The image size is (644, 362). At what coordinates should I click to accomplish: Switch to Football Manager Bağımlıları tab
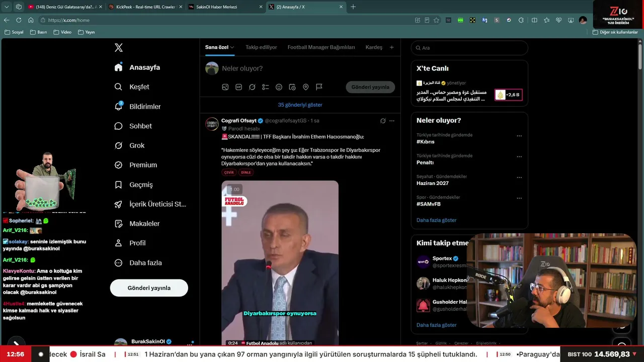[321, 47]
